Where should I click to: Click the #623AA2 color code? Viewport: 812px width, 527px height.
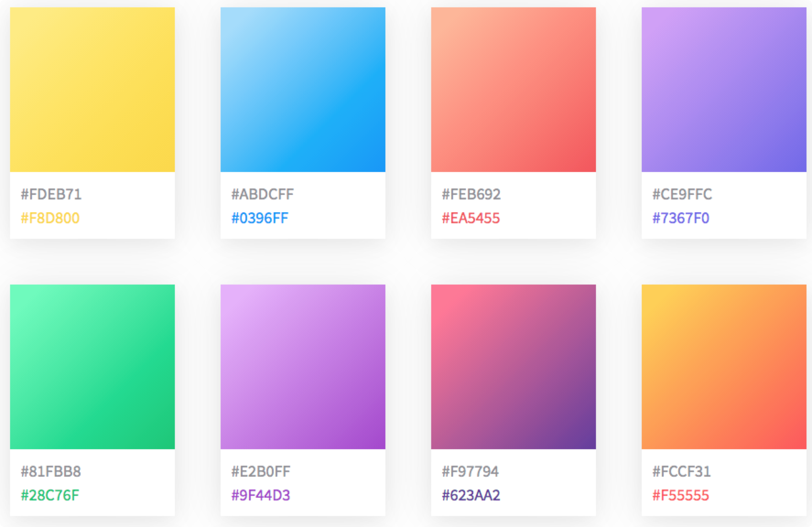point(471,495)
